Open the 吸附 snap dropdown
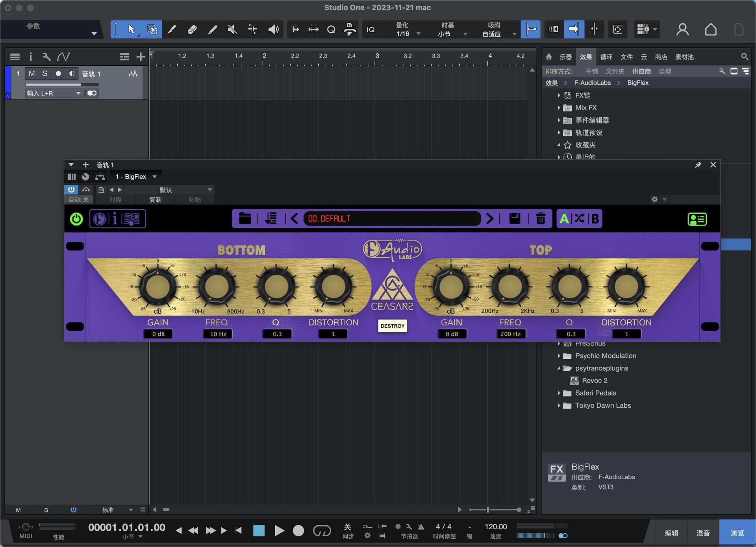 click(x=498, y=30)
